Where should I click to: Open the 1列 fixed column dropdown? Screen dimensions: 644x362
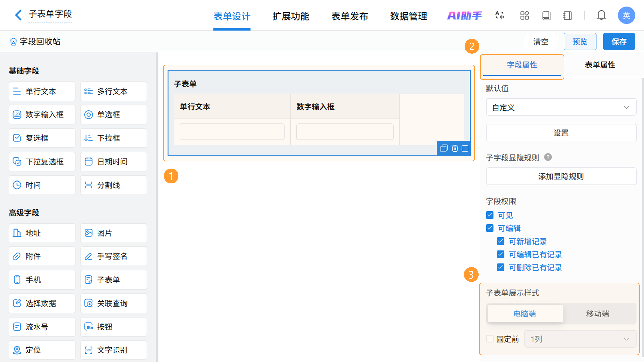tap(580, 339)
